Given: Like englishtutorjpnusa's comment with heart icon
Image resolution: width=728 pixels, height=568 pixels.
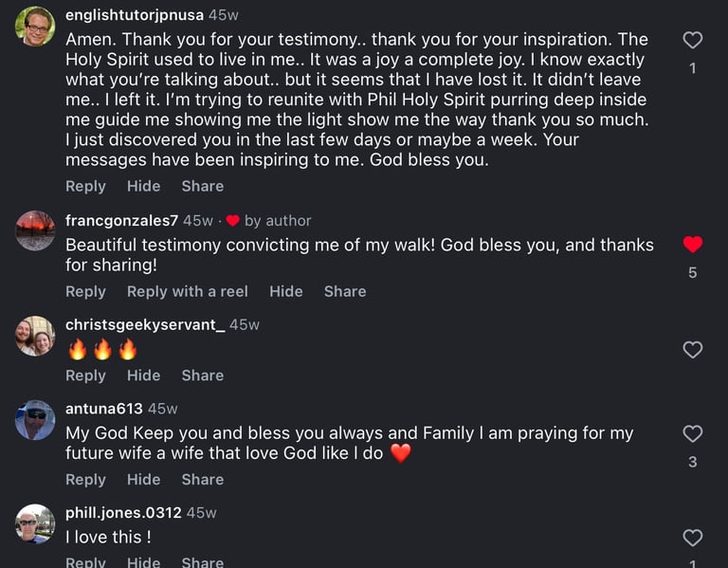Looking at the screenshot, I should (x=692, y=40).
